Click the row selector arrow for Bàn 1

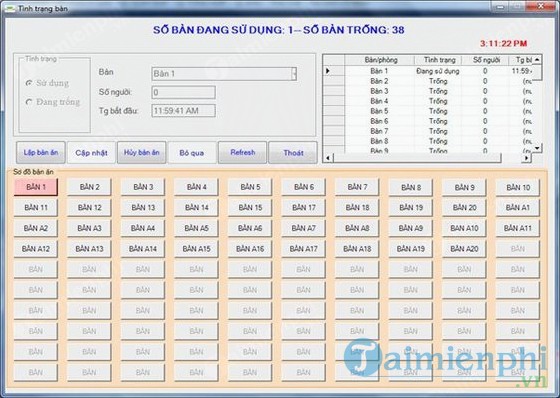point(334,71)
